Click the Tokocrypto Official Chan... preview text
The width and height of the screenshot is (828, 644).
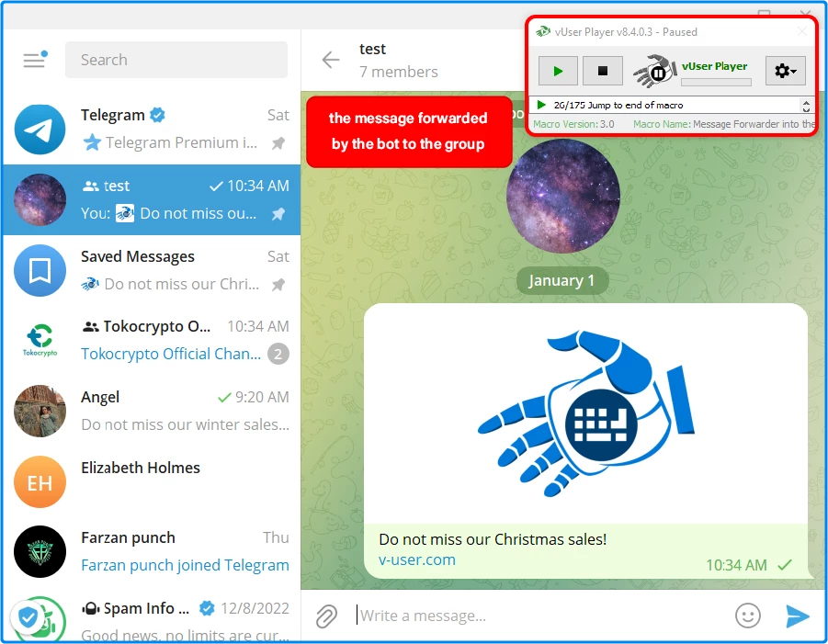pos(171,354)
